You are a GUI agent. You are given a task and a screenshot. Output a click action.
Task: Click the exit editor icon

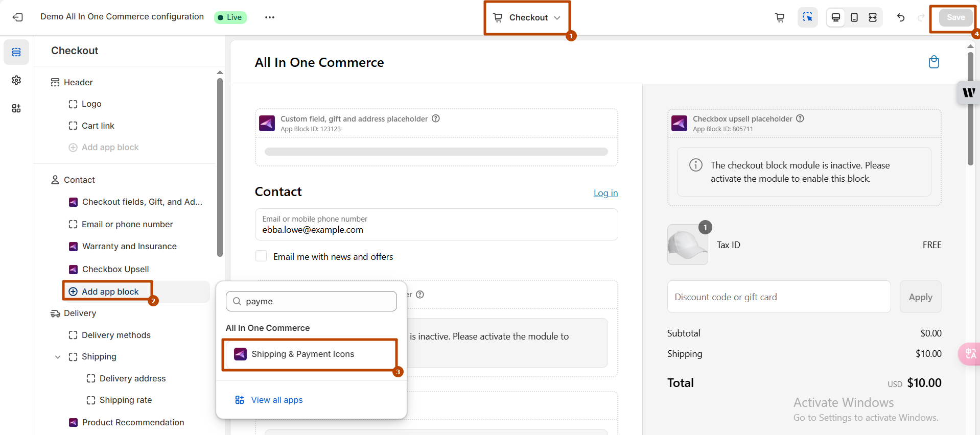coord(17,17)
